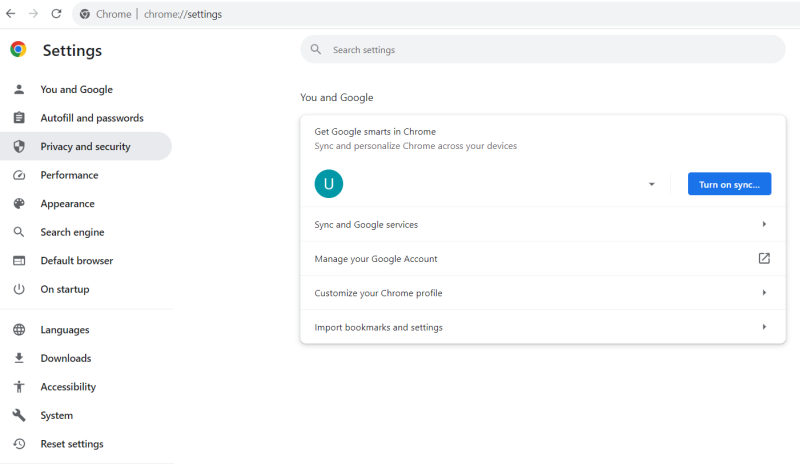The height and width of the screenshot is (464, 800).
Task: Click the teal U profile avatar
Action: click(x=328, y=184)
